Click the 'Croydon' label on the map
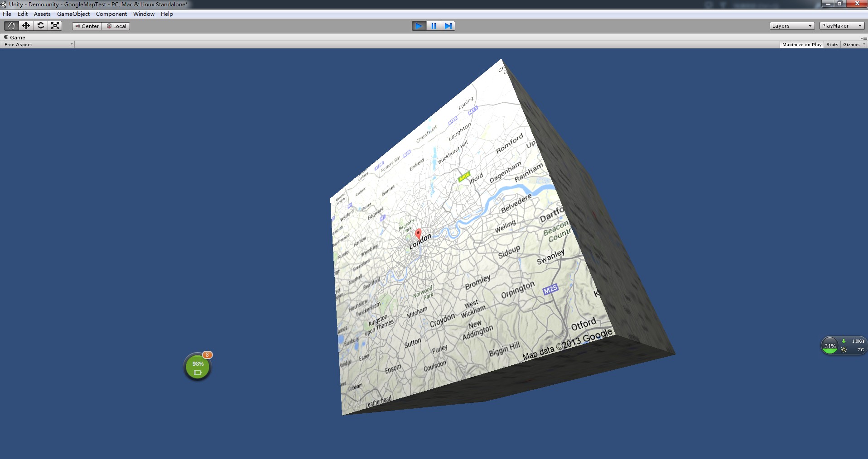 (x=442, y=320)
